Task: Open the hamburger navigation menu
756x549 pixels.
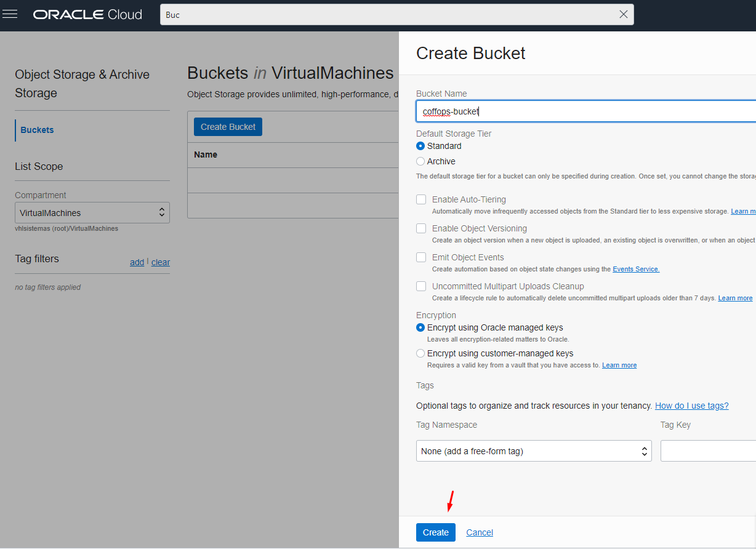Action: (x=10, y=14)
